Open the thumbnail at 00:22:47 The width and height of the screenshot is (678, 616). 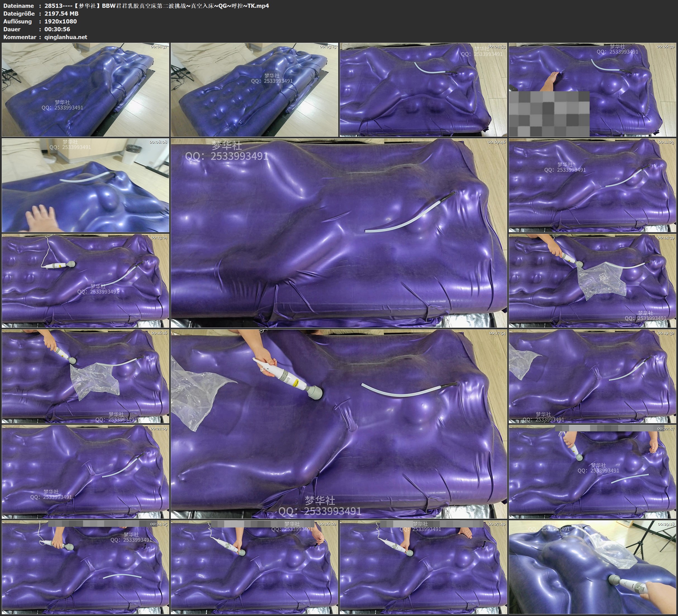[x=592, y=471]
